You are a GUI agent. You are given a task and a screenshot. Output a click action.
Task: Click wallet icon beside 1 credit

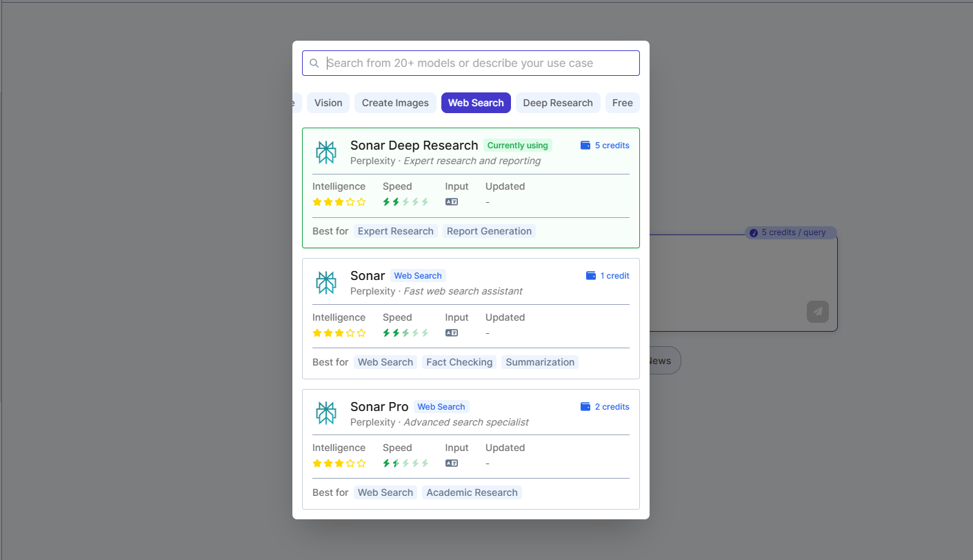[590, 276]
